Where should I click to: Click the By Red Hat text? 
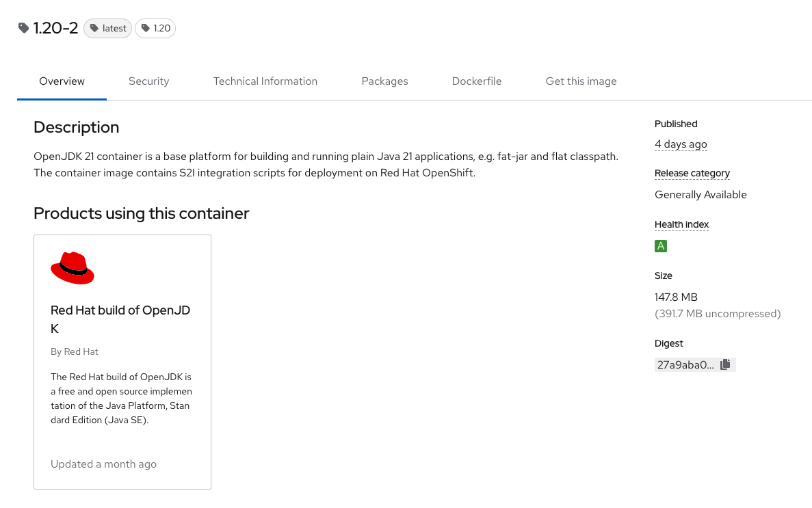coord(75,351)
